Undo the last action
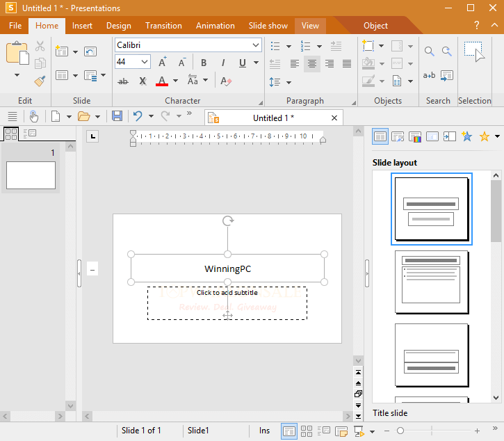Image resolution: width=504 pixels, height=441 pixels. 138,115
